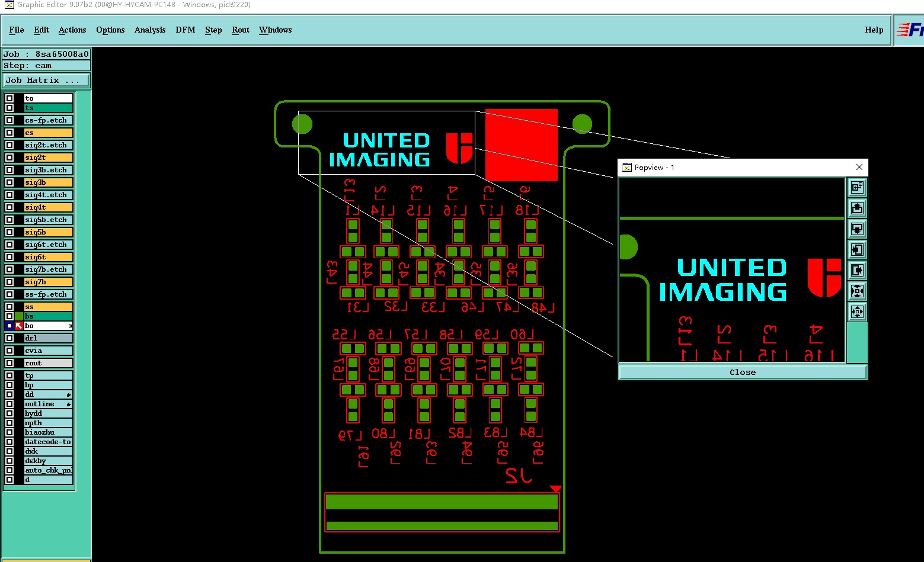The height and width of the screenshot is (562, 924).
Task: Select the sig5b.etch layer name
Action: click(x=49, y=220)
